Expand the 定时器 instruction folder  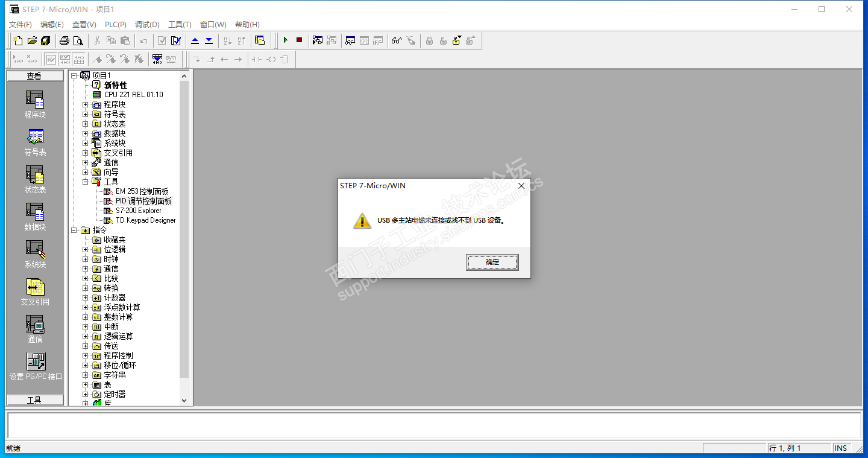tap(86, 394)
